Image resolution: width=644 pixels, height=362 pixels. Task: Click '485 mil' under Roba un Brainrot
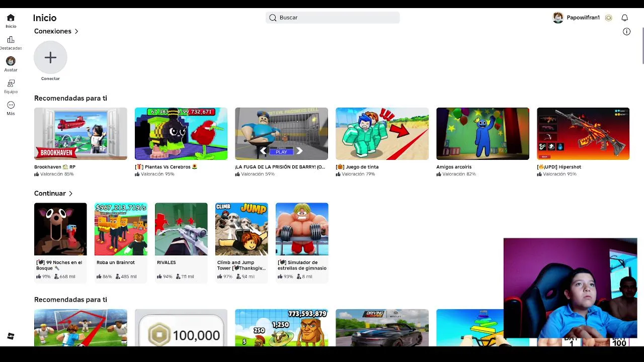click(x=129, y=277)
